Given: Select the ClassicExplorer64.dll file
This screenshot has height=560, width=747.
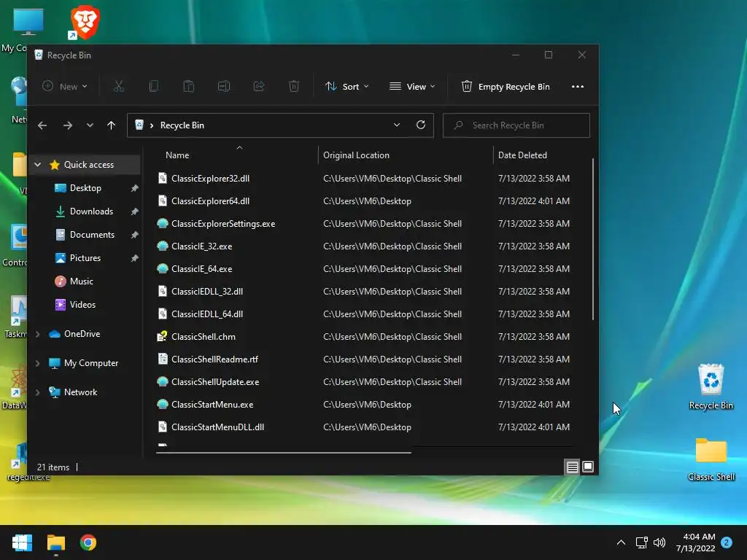Looking at the screenshot, I should click(210, 201).
